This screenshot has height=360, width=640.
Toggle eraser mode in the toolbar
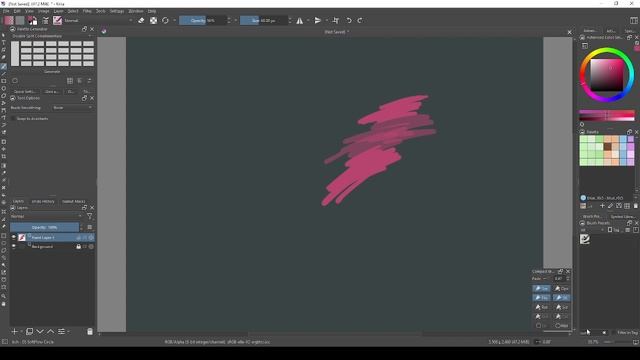(x=141, y=20)
